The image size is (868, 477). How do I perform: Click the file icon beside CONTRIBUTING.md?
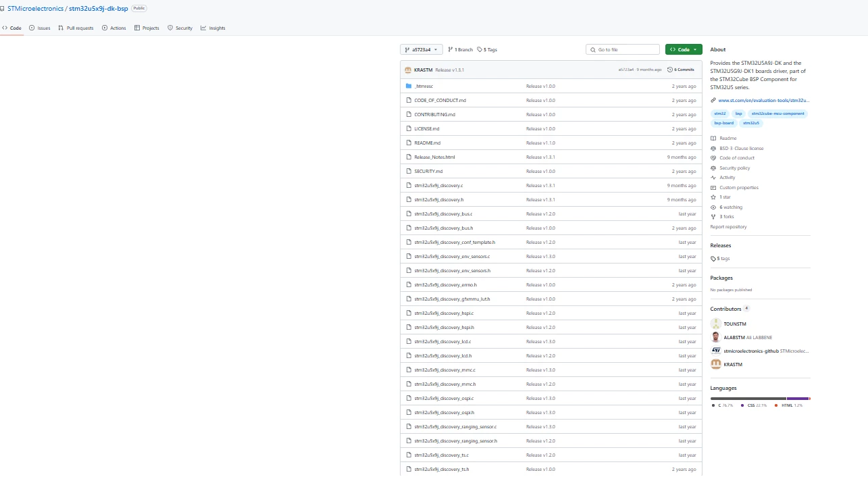click(409, 114)
